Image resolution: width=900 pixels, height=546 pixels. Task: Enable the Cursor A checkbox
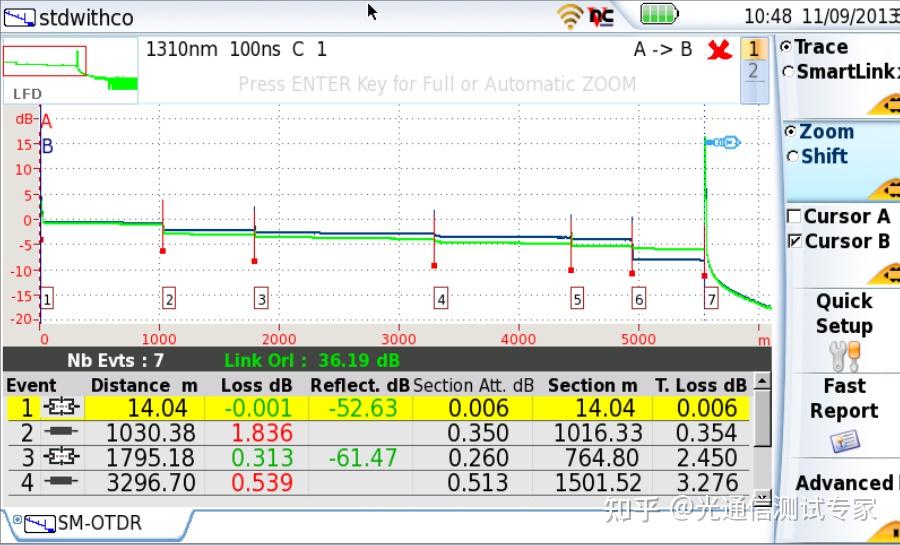click(795, 217)
